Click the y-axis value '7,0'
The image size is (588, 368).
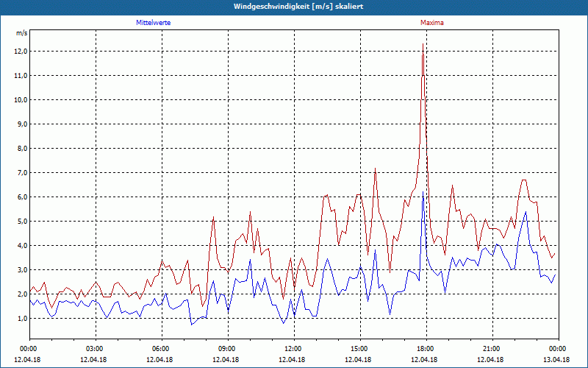click(23, 173)
